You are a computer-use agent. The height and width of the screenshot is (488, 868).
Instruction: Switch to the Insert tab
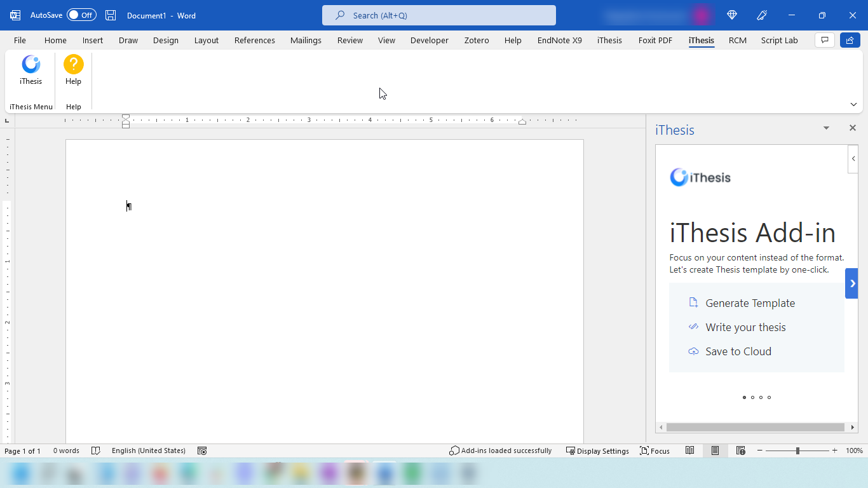(x=93, y=40)
